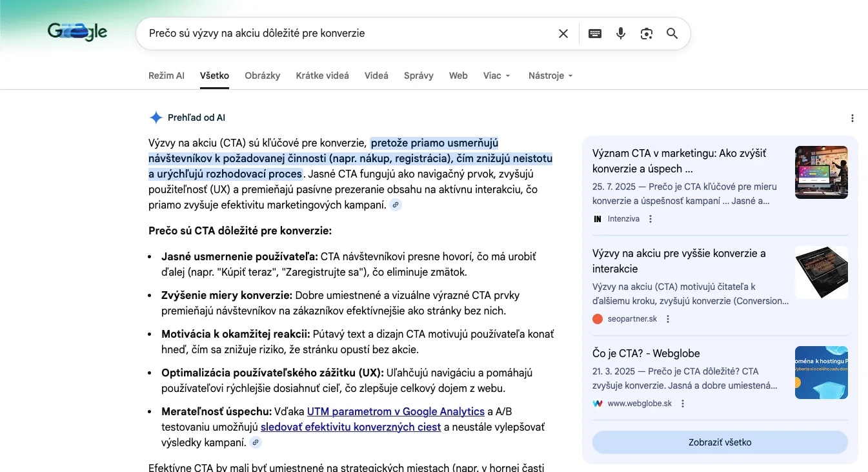Open UTM parametrom v Google Analytics link

click(396, 411)
